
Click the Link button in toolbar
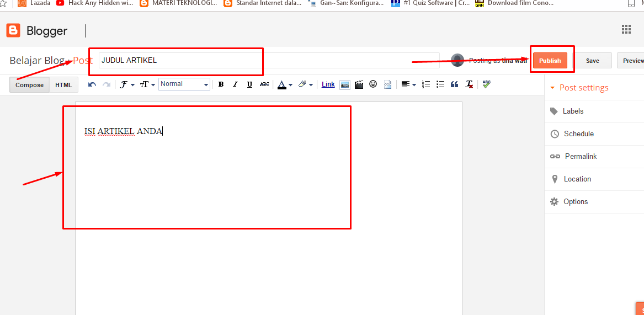[x=328, y=84]
